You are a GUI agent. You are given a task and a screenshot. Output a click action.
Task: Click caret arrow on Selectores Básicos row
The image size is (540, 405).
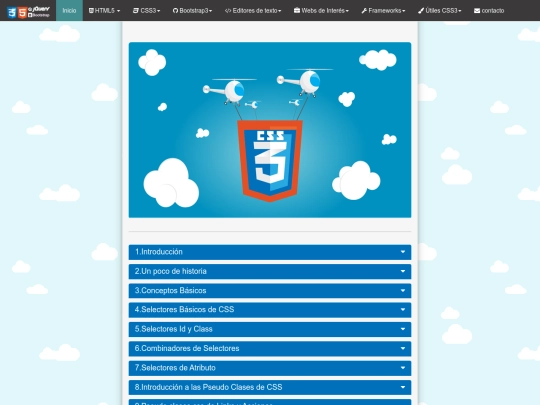[x=403, y=310]
